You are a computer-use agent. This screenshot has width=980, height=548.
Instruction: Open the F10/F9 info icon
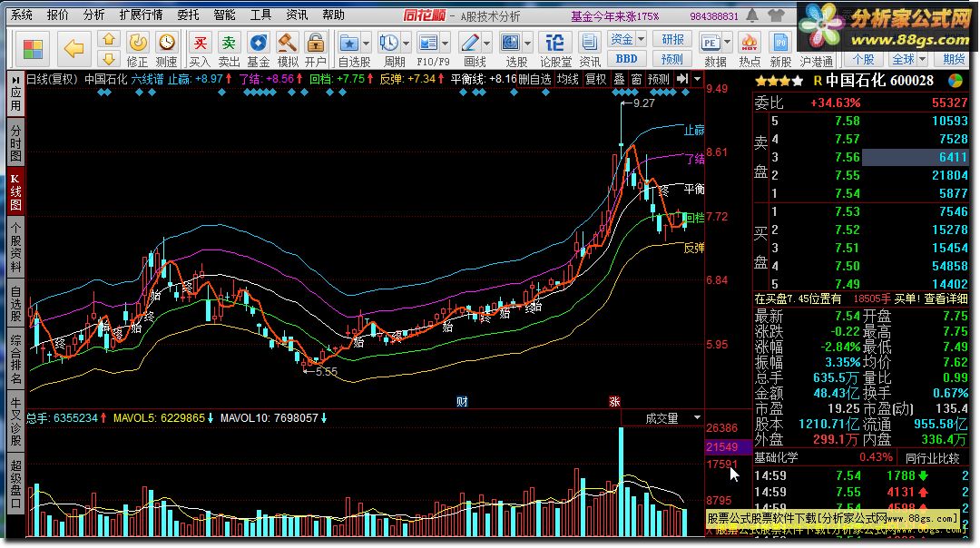tap(428, 43)
